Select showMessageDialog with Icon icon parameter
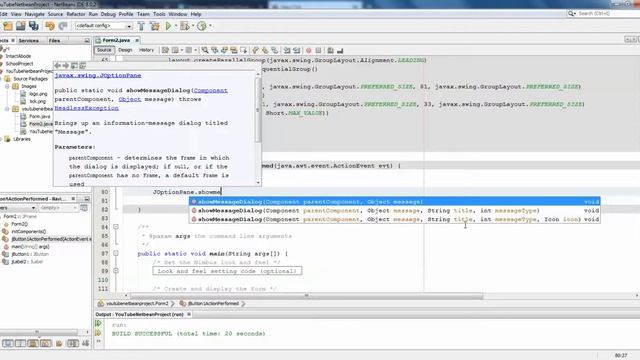The height and width of the screenshot is (360, 640). [394, 220]
